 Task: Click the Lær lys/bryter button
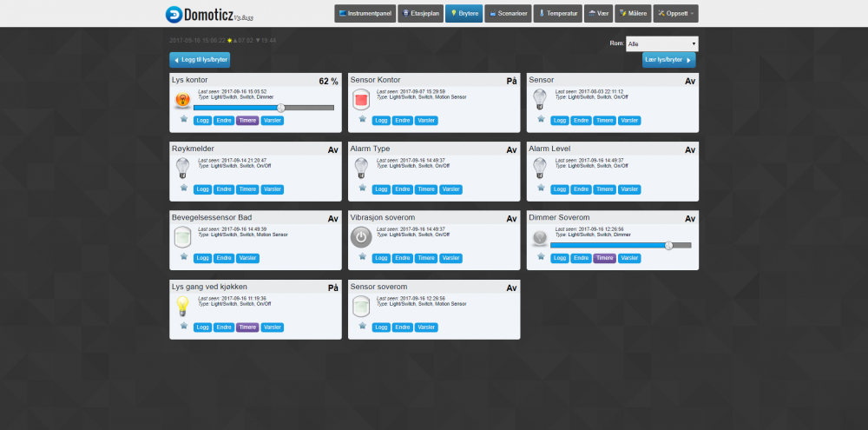[x=668, y=60]
